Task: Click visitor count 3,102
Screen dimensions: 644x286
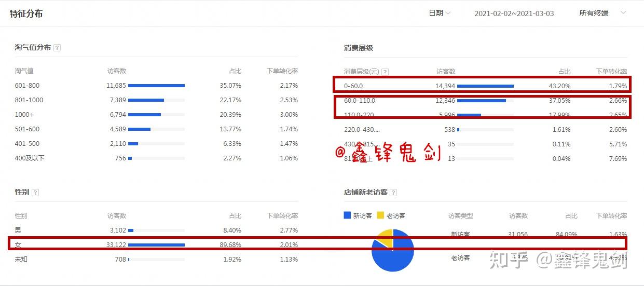Action: 118,230
